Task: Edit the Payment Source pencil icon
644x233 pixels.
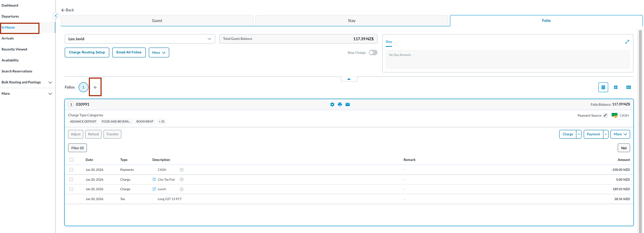Action: [x=605, y=116]
